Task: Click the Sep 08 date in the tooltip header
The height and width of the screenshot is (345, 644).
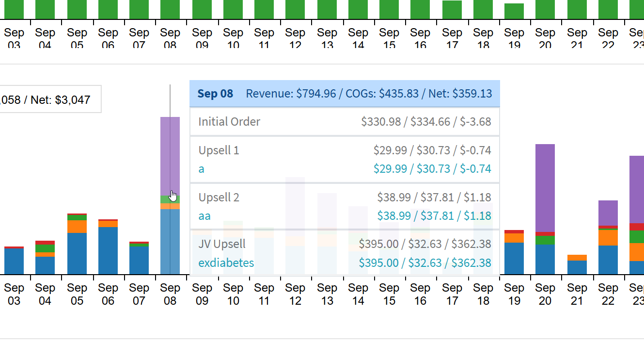Action: [215, 94]
